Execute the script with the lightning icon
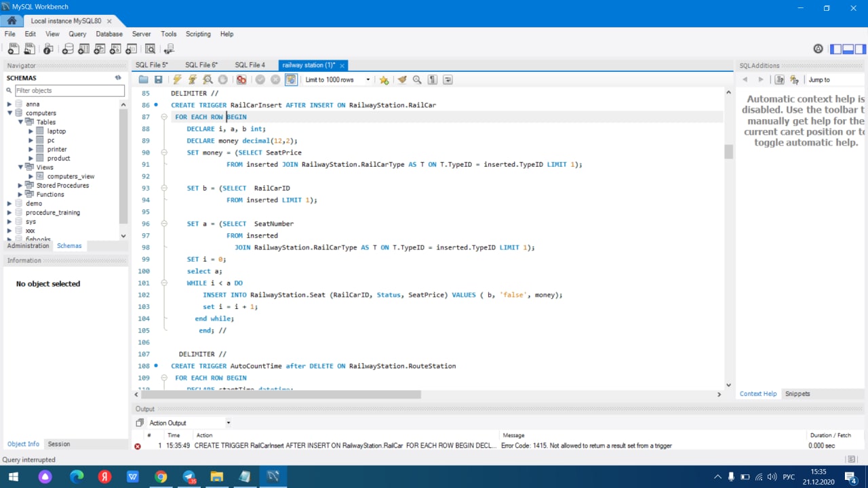This screenshot has height=488, width=868. [x=178, y=80]
